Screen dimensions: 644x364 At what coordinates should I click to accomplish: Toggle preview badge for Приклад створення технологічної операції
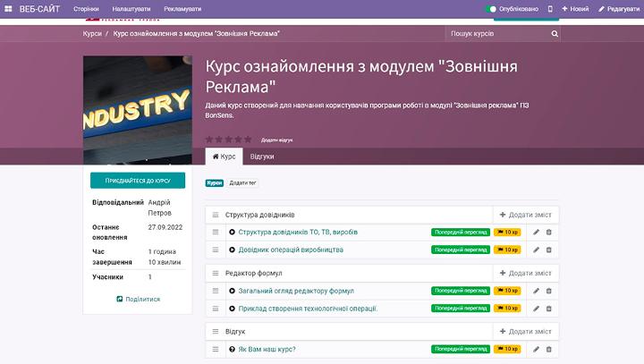tap(461, 309)
